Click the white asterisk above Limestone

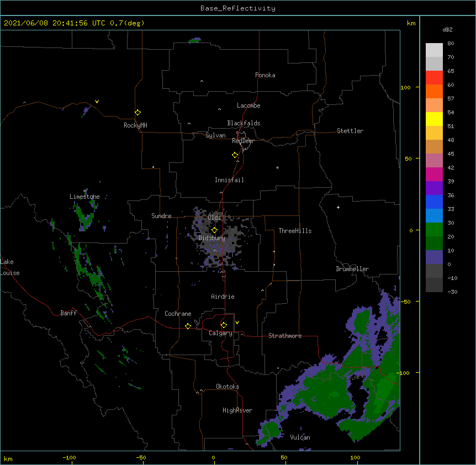pyautogui.click(x=84, y=191)
